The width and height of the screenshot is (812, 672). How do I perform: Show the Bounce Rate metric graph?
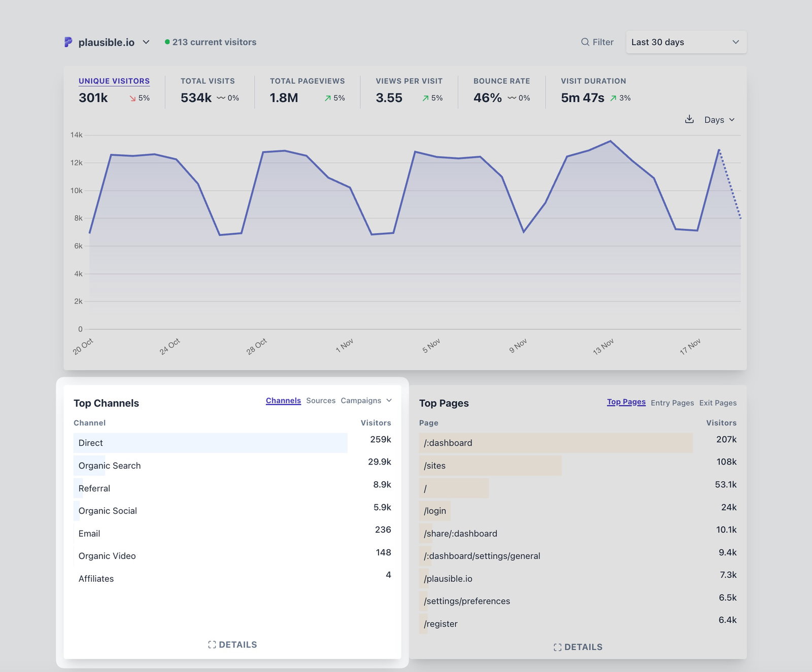(x=501, y=81)
